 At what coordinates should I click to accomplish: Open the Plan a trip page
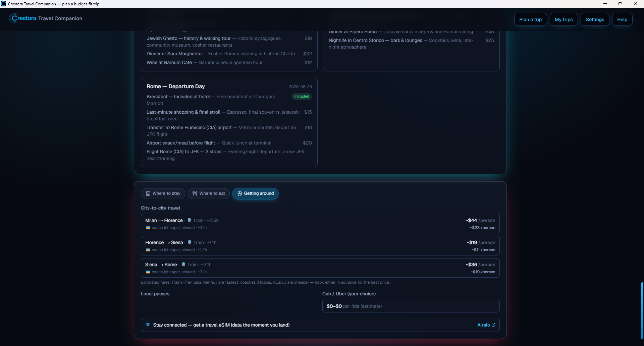[x=530, y=19]
